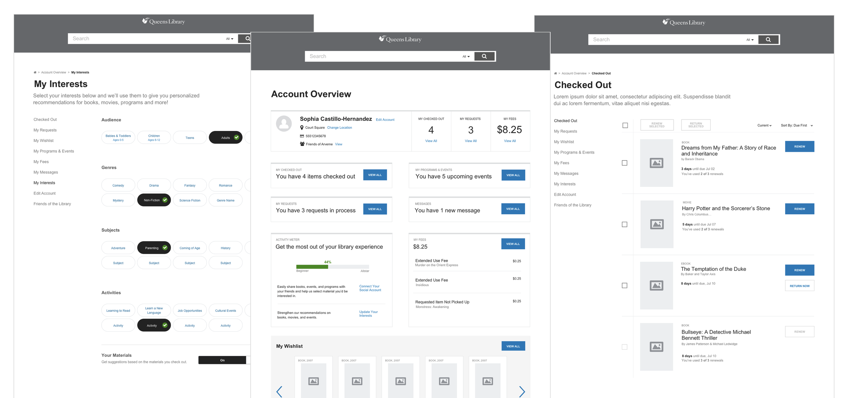Select My Messages in My Interests sidebar
868x398 pixels.
tap(45, 172)
